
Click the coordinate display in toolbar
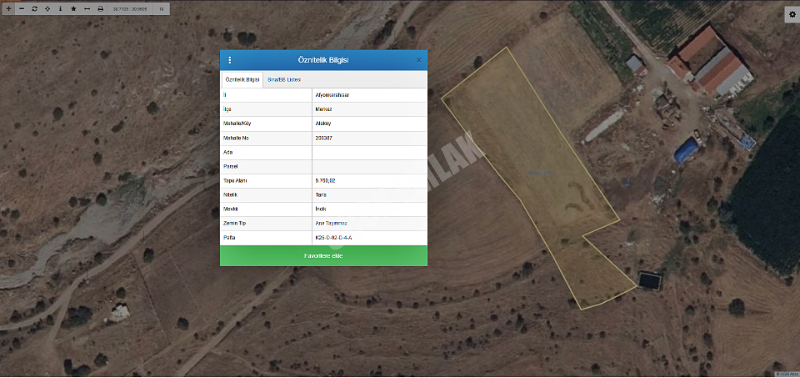click(130, 9)
